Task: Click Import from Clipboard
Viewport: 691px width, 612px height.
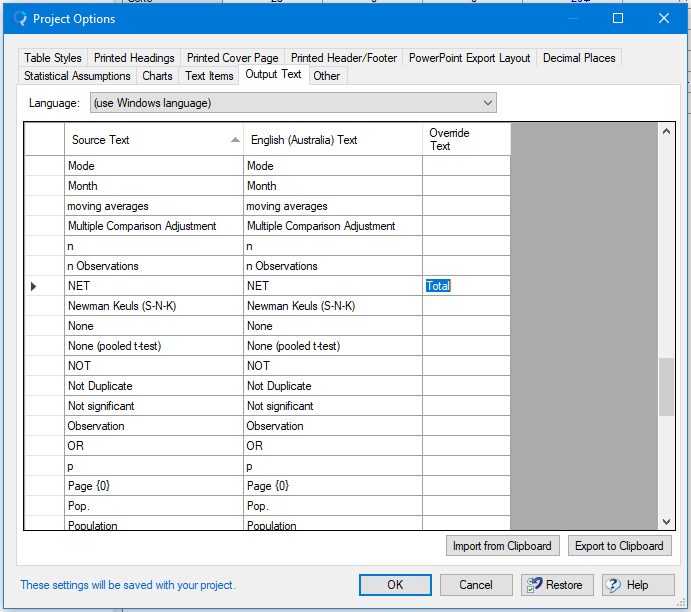Action: coord(502,546)
